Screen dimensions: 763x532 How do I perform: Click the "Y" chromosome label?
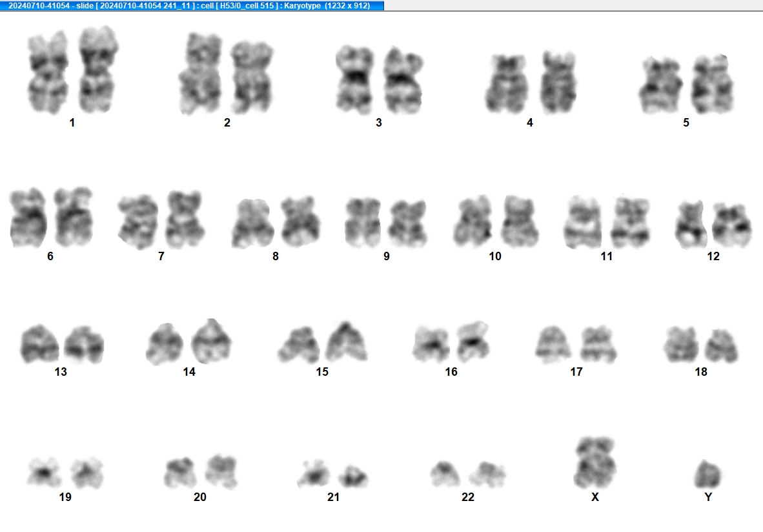click(x=708, y=497)
